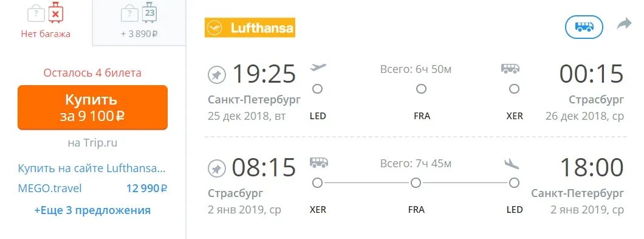Click the FRA stopover dot on return
The width and height of the screenshot is (644, 239).
point(416,182)
